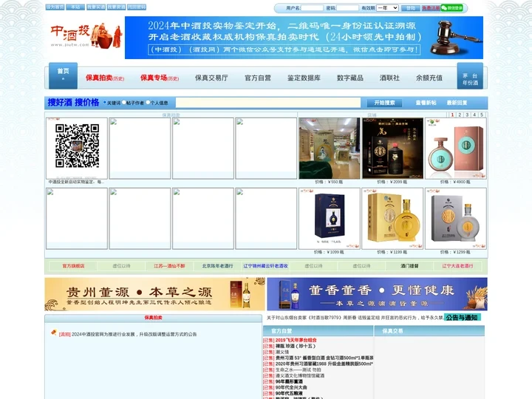Click the WeChat login icon button
The height and width of the screenshot is (399, 532).
coord(451,8)
